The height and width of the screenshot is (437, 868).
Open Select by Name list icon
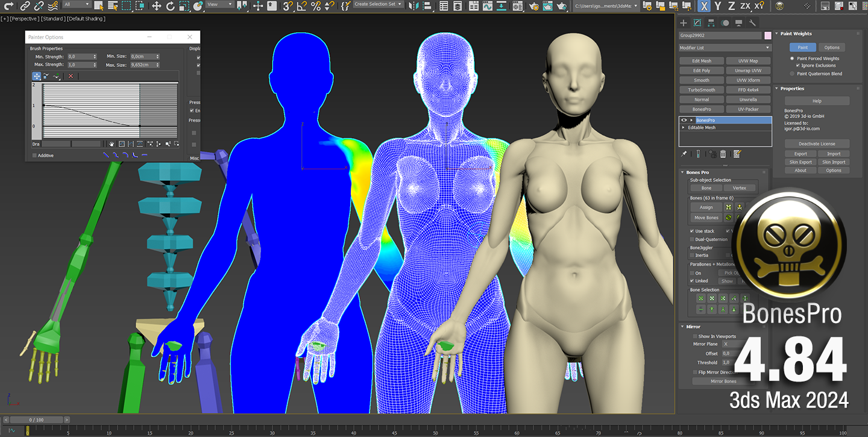(113, 5)
